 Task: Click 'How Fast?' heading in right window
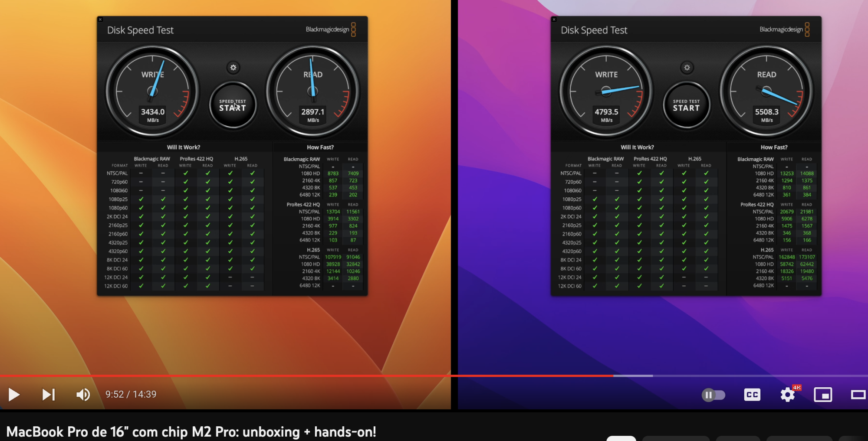coord(774,147)
